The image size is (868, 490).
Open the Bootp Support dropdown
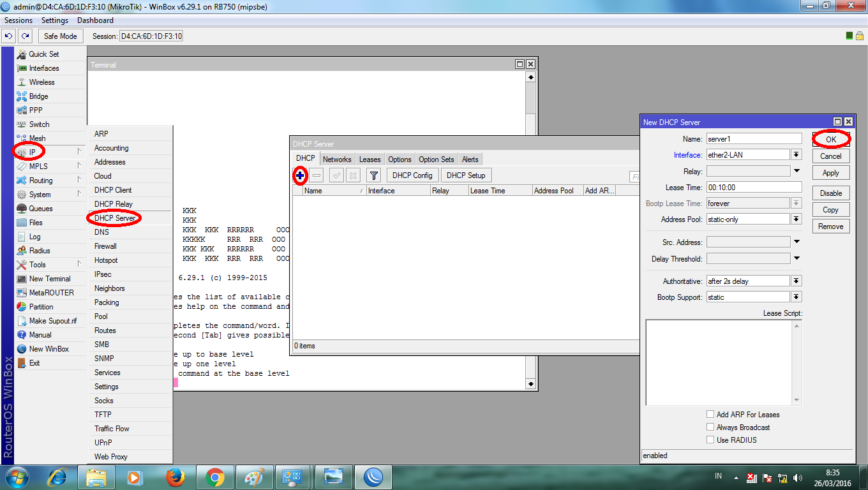(x=797, y=297)
